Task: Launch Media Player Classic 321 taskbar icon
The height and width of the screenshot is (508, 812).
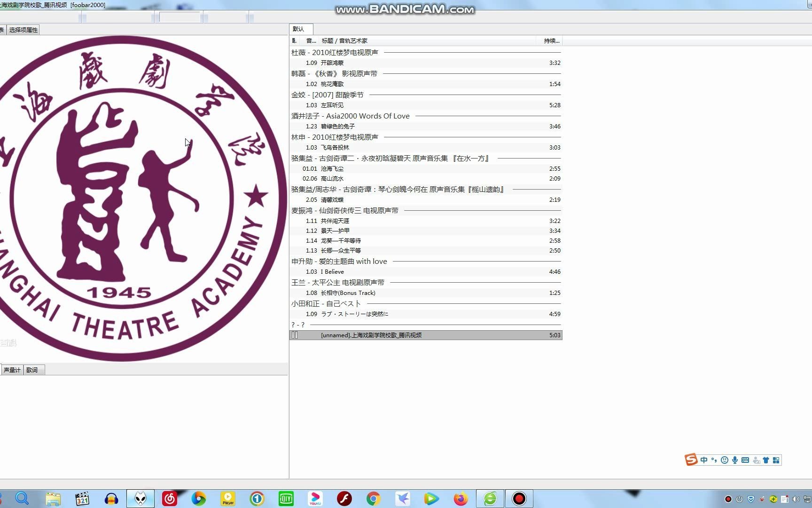Action: pos(82,499)
